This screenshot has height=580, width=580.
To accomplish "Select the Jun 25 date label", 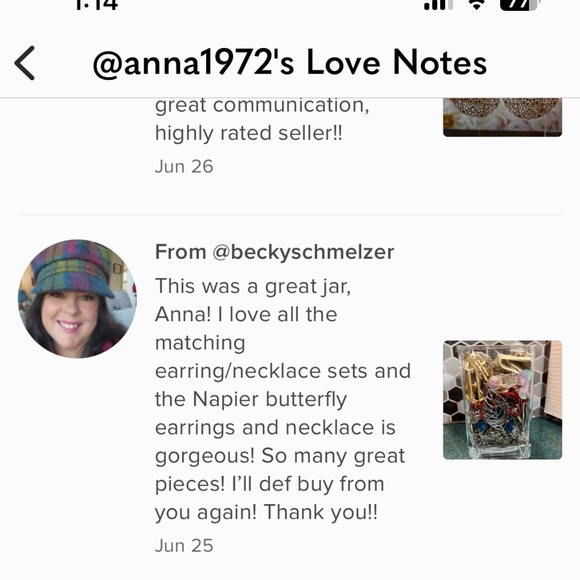I will (184, 546).
